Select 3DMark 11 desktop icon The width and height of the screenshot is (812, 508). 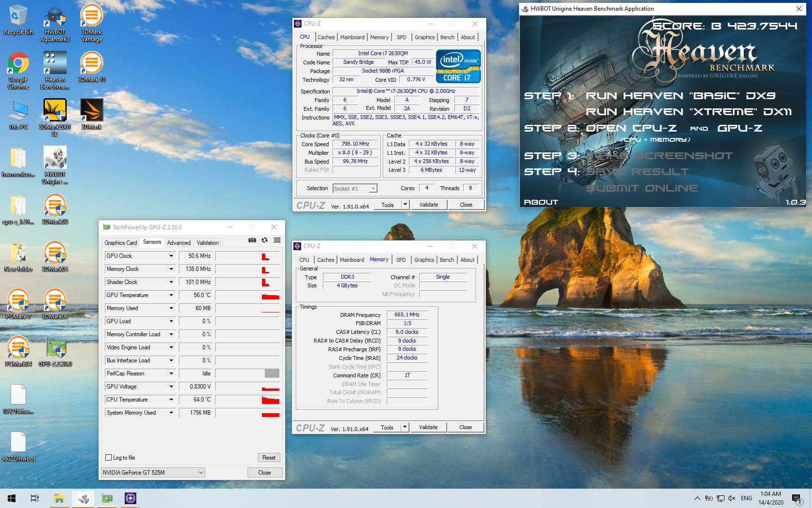[x=91, y=67]
